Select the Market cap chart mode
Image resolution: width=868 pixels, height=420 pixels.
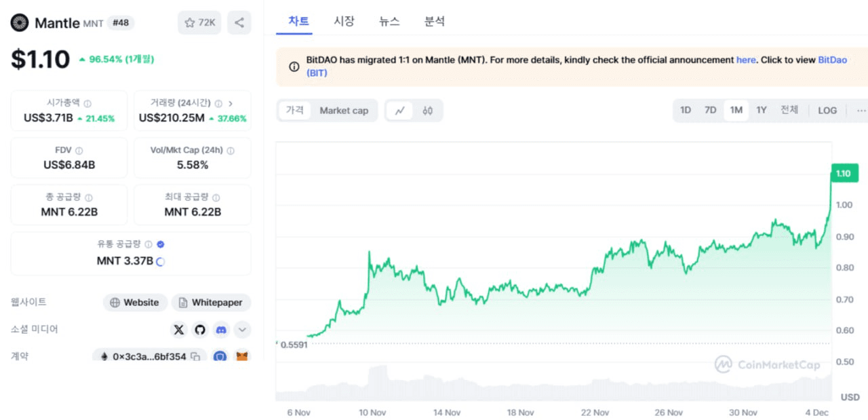pyautogui.click(x=344, y=110)
